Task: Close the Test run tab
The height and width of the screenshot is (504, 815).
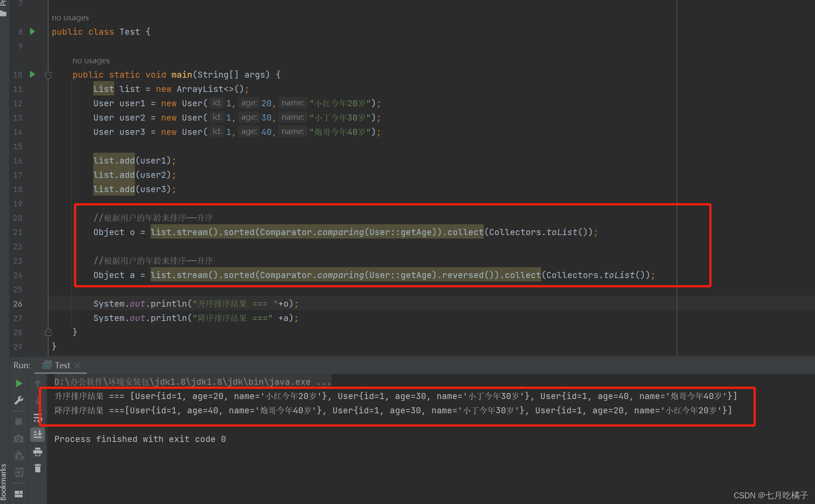Action: 77,366
